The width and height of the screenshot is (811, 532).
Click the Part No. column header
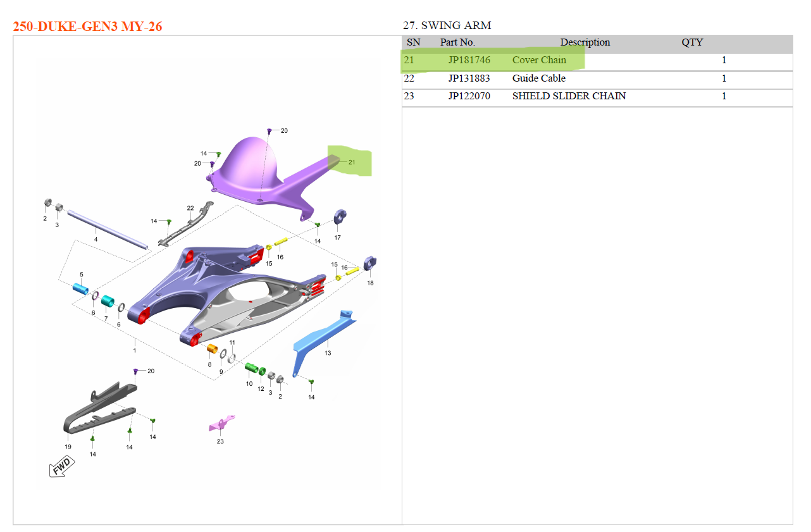[457, 42]
